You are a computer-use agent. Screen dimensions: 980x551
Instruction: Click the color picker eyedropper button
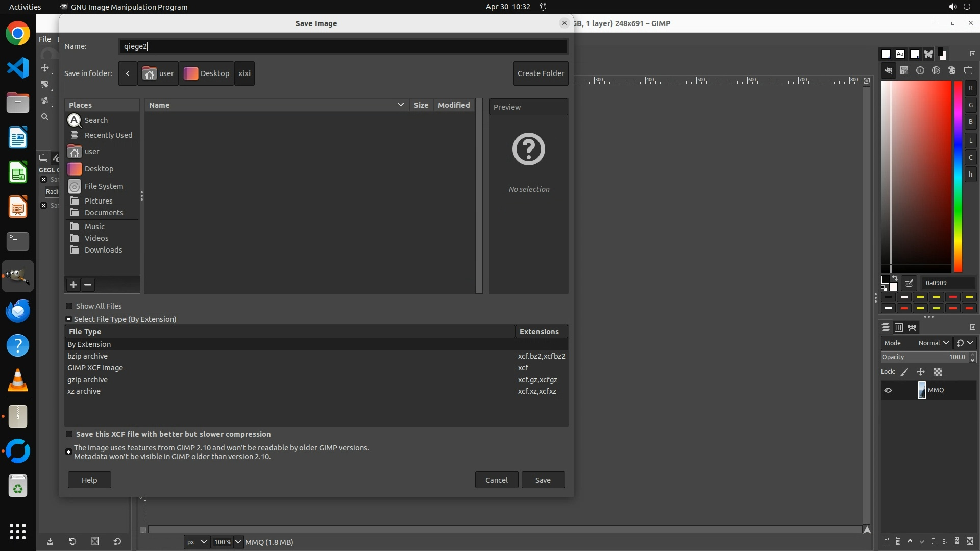pos(909,283)
